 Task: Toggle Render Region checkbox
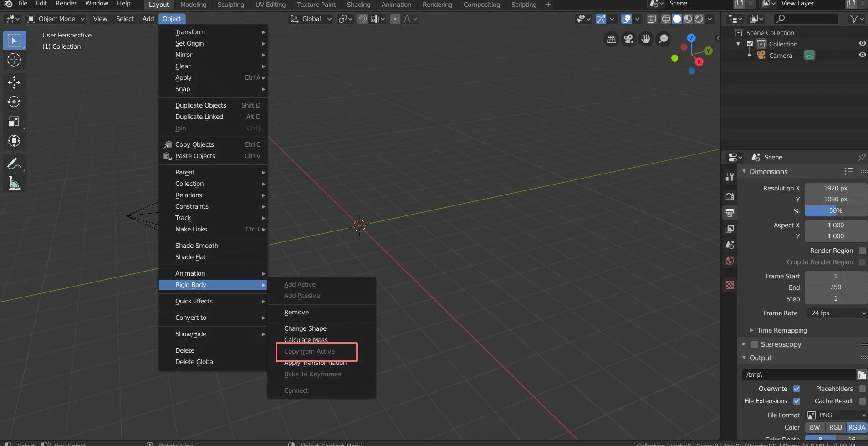pyautogui.click(x=862, y=251)
